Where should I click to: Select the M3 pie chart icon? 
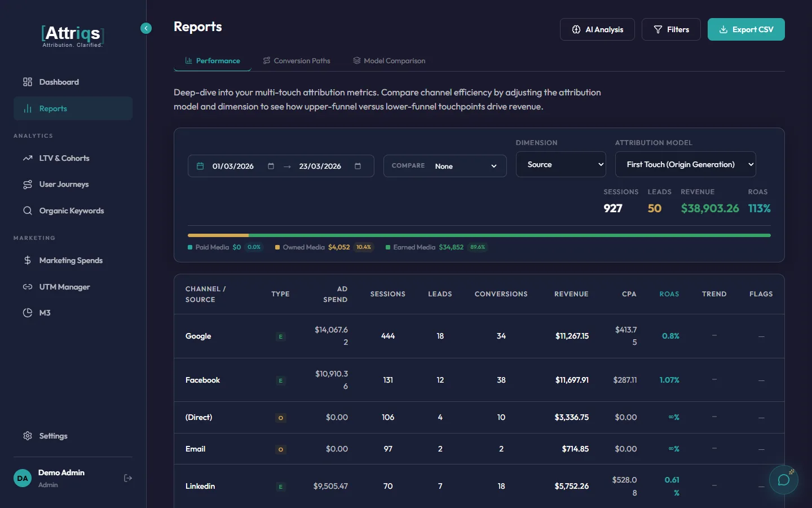click(x=27, y=313)
